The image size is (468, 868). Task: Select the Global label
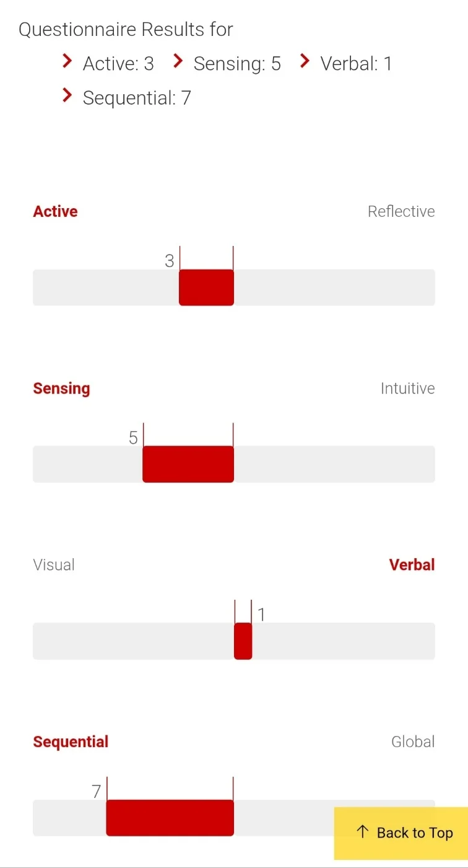point(413,742)
